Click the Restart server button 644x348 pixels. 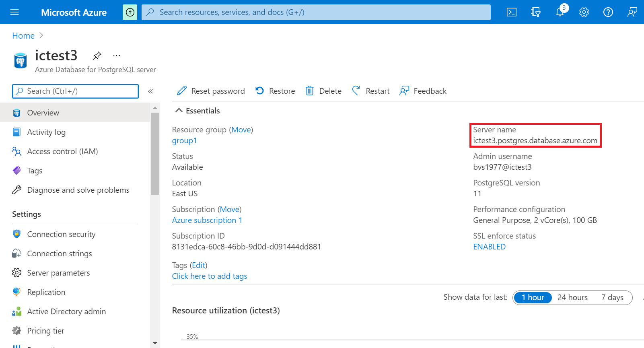point(370,91)
